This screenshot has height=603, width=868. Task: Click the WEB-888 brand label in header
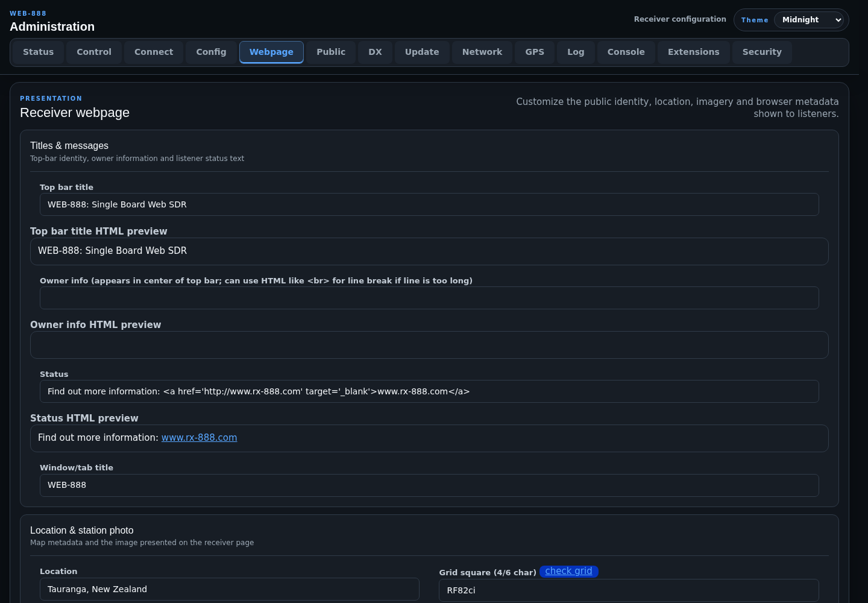28,13
